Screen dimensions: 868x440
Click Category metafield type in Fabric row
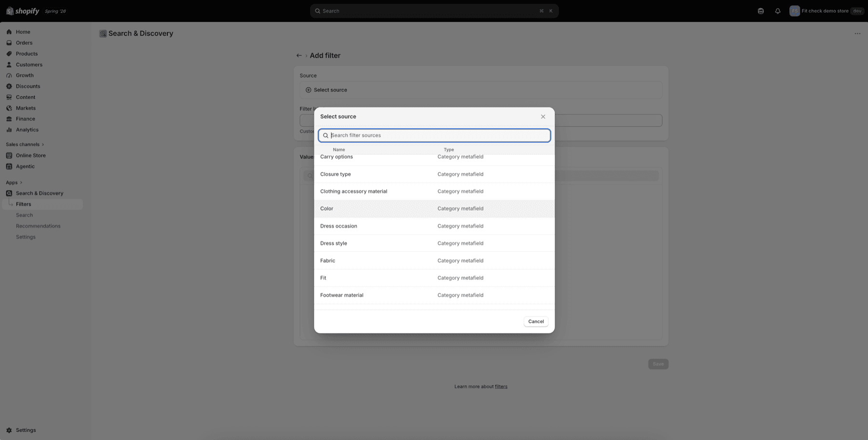tap(460, 261)
